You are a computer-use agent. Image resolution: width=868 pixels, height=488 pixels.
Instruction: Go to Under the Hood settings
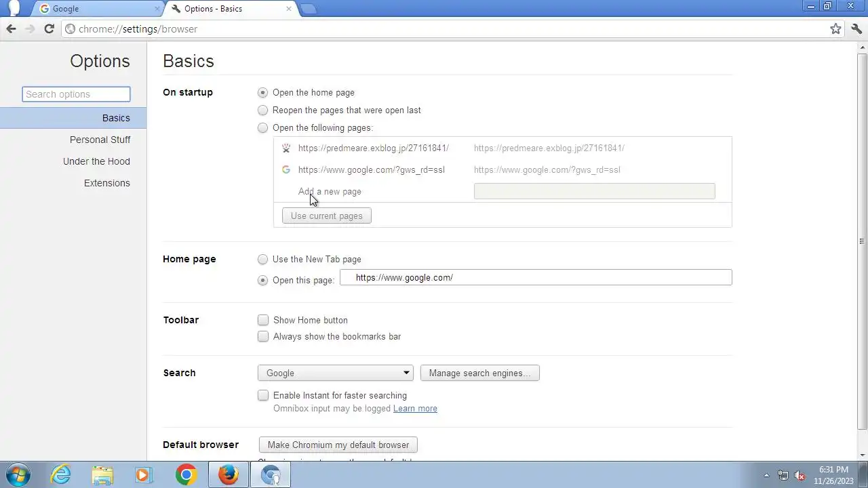pyautogui.click(x=96, y=161)
